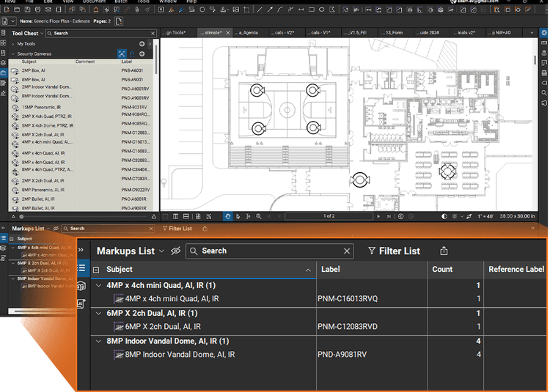Toggle the highlighted icon in Security Cameras header
The width and height of the screenshot is (550, 392).
coord(122,53)
